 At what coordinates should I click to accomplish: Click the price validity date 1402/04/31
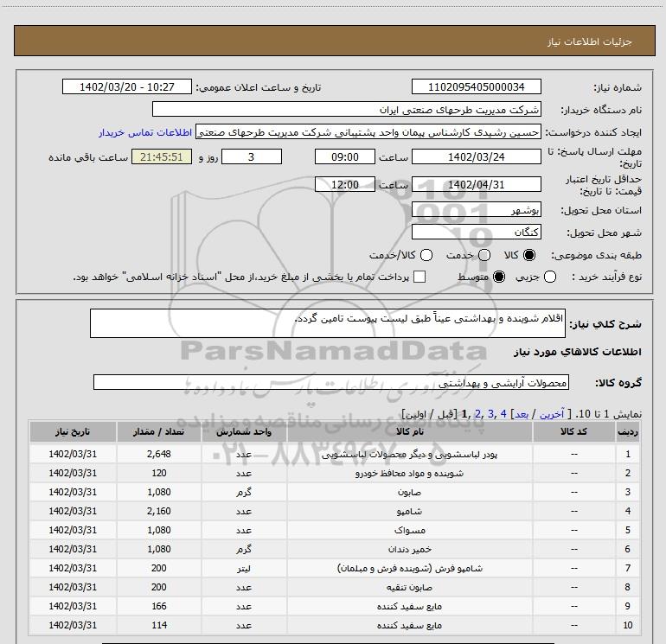coord(476,184)
